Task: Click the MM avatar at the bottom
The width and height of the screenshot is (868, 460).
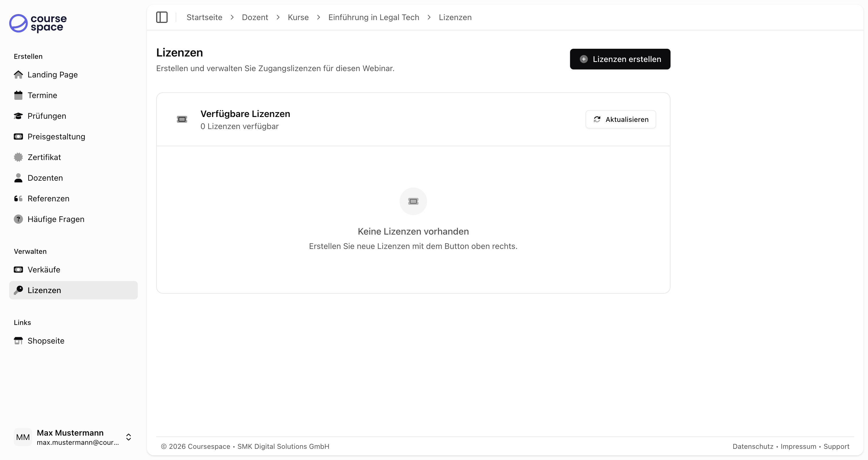Action: (x=23, y=437)
